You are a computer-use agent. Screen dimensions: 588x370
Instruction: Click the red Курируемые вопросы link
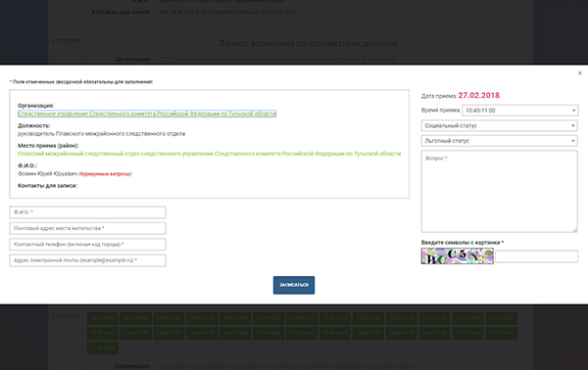point(106,174)
